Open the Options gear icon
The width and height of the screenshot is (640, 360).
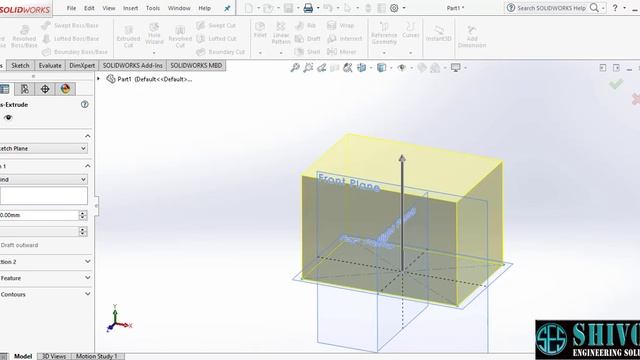[x=394, y=8]
